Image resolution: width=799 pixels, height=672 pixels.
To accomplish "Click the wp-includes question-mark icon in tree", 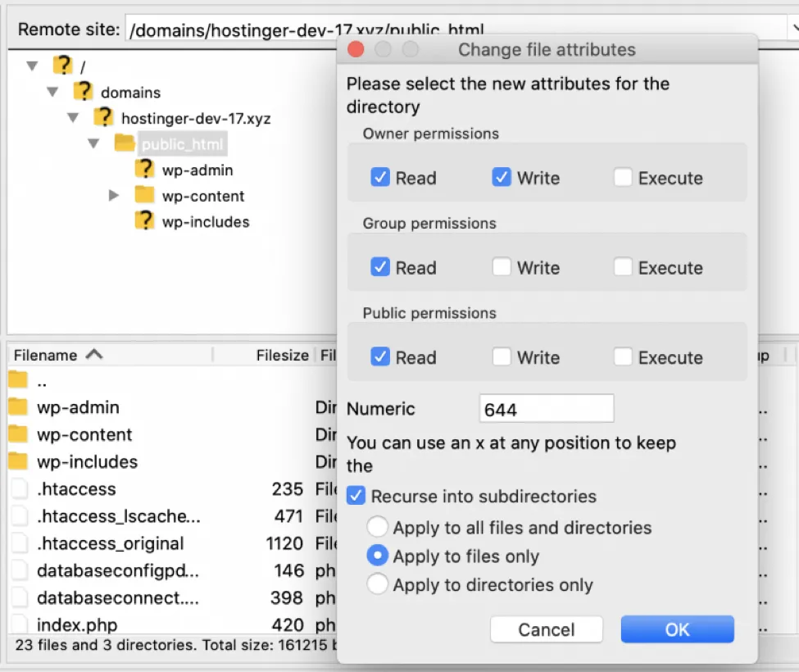I will [x=145, y=221].
